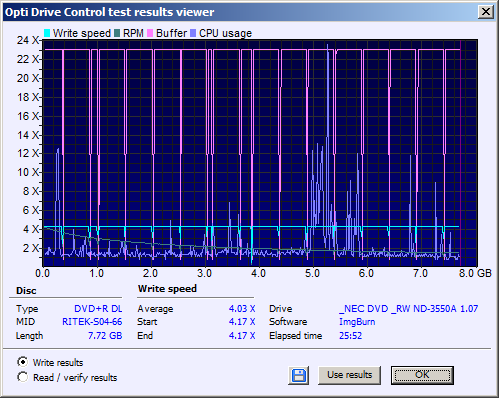Viewport: 499px width, 398px height.
Task: Click the RITEK-S04-66 MID value
Action: click(92, 322)
